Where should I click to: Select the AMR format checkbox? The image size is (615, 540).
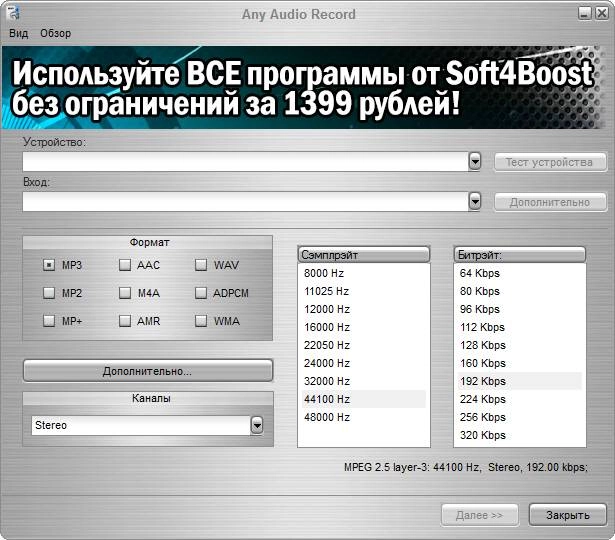tap(125, 321)
